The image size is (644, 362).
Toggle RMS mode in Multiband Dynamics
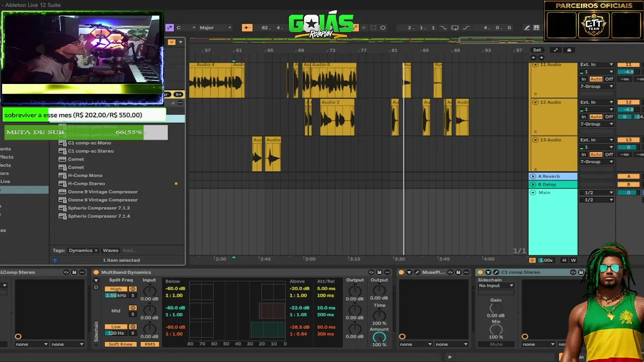pyautogui.click(x=150, y=344)
